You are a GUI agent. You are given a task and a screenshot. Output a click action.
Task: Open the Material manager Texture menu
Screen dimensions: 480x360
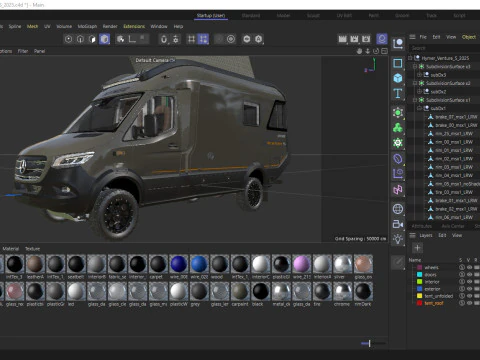32,249
